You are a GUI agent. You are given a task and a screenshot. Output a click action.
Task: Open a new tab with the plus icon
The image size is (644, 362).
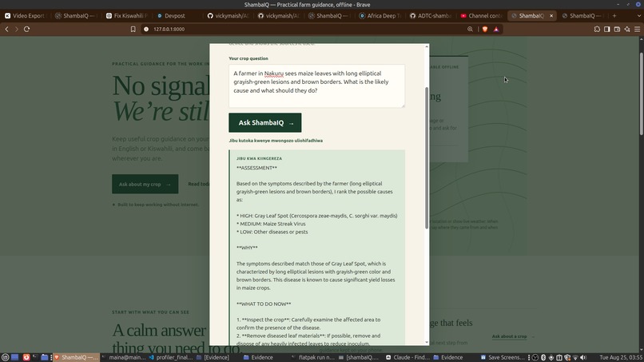pyautogui.click(x=614, y=16)
